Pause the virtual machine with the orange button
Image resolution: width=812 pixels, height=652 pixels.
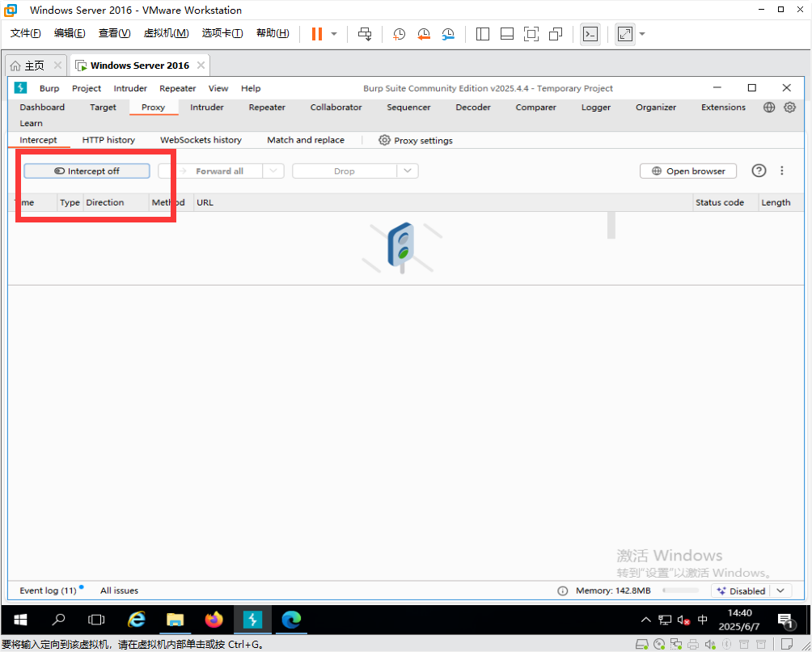(316, 34)
